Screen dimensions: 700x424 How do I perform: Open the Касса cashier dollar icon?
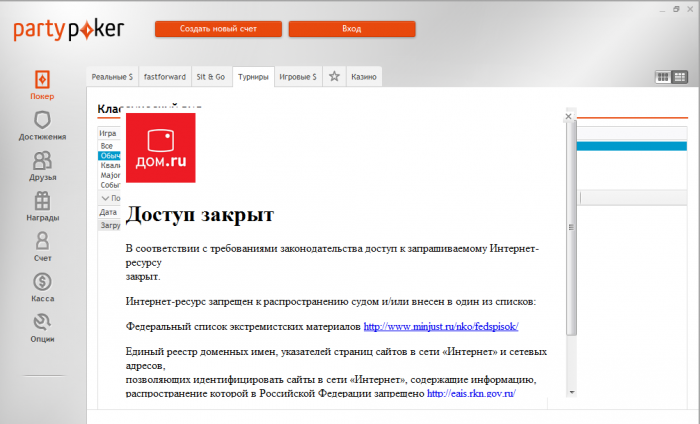[42, 282]
